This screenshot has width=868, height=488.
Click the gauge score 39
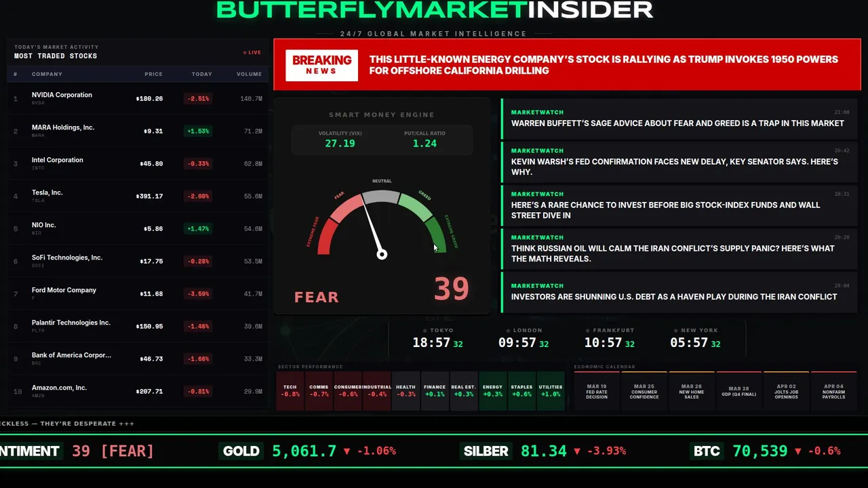451,289
